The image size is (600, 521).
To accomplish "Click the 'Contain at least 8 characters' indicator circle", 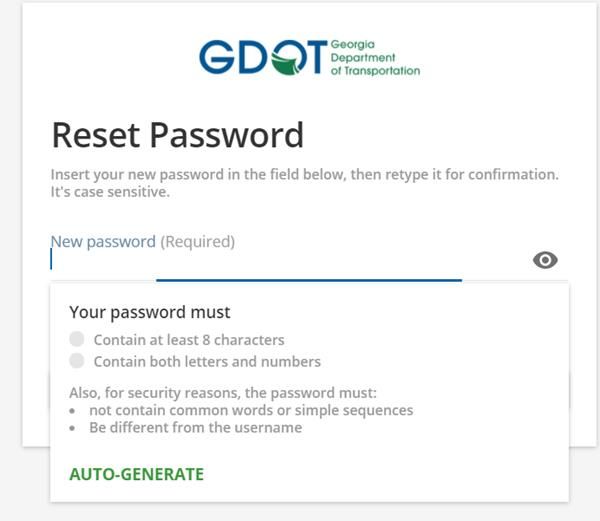I will point(77,339).
